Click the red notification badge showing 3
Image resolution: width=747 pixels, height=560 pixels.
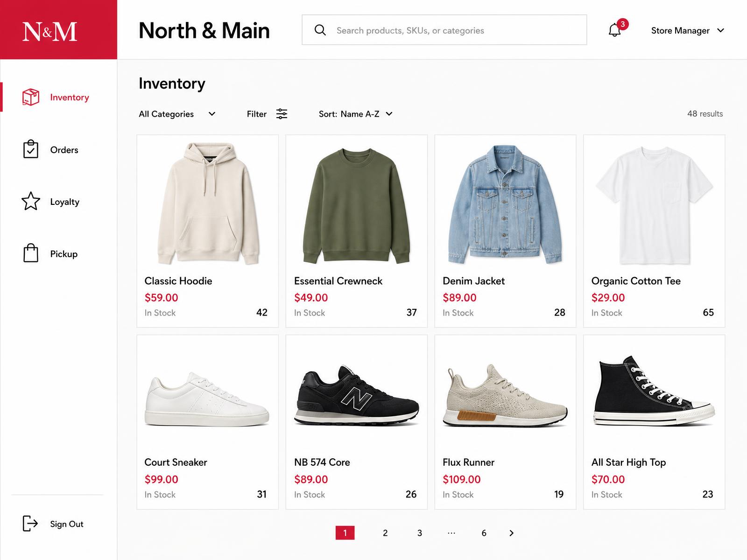pos(622,24)
